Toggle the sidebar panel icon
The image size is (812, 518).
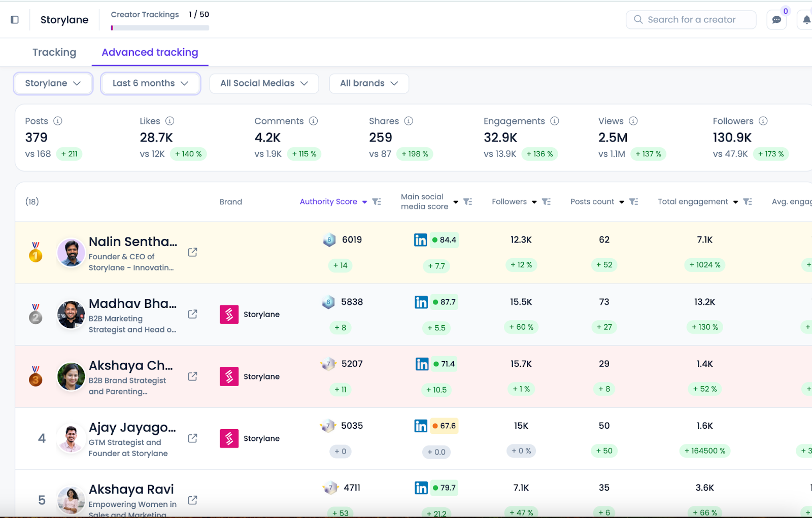click(x=15, y=20)
